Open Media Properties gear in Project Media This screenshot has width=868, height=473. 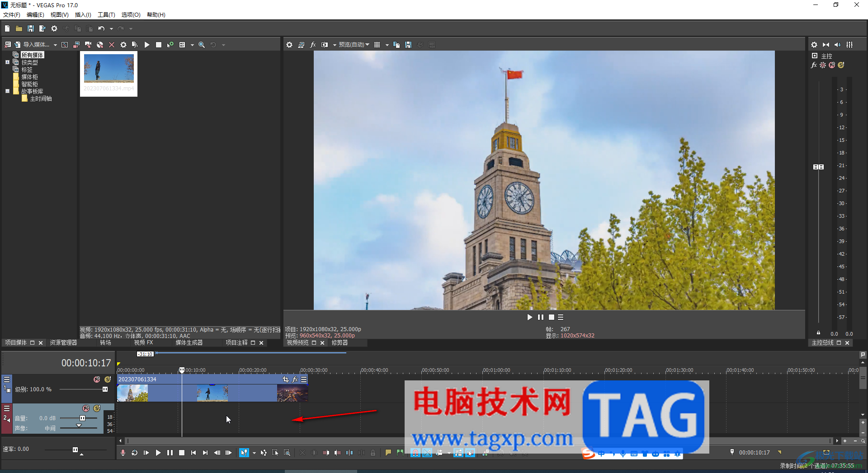[123, 45]
